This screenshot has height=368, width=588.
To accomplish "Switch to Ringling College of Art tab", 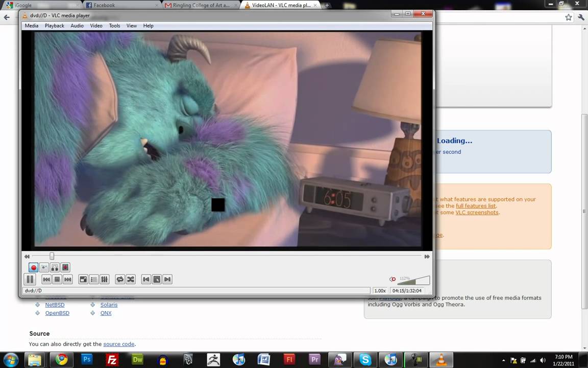I will [201, 5].
